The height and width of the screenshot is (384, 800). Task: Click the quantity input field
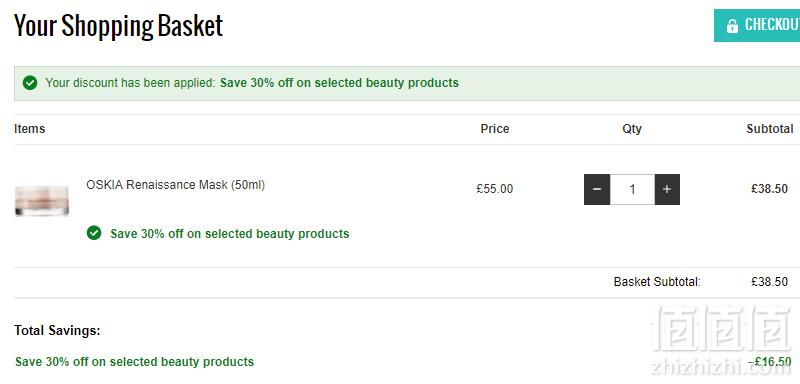click(x=632, y=190)
